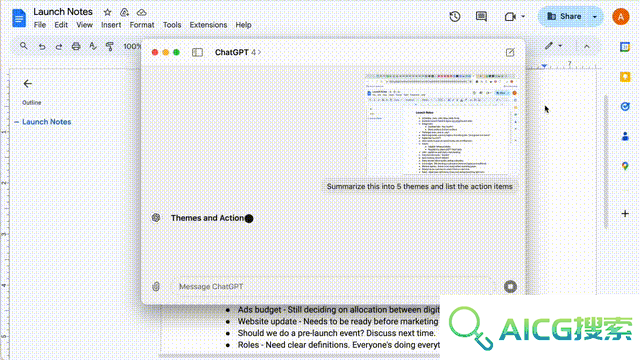Click the ChatGPT response logo icon
This screenshot has height=360, width=640.
(x=156, y=218)
